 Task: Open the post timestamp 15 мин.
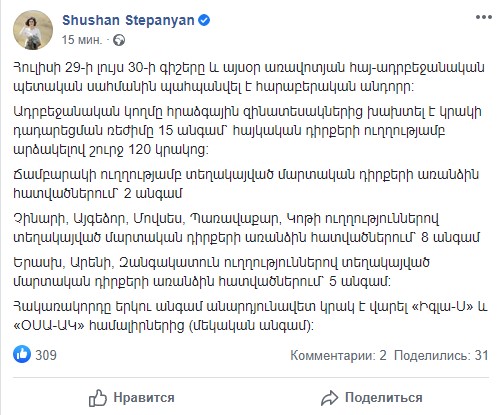tap(82, 40)
